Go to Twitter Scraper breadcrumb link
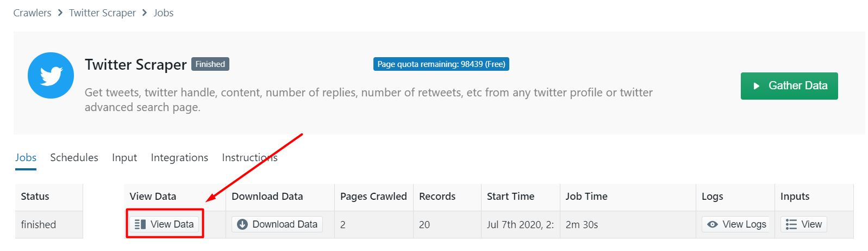This screenshot has width=868, height=251. click(x=102, y=13)
